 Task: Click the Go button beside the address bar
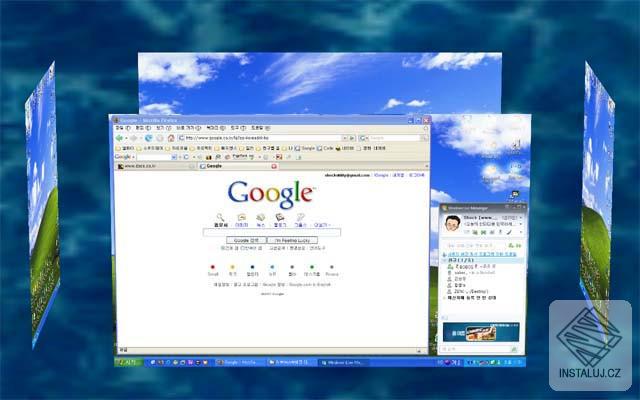[x=352, y=138]
